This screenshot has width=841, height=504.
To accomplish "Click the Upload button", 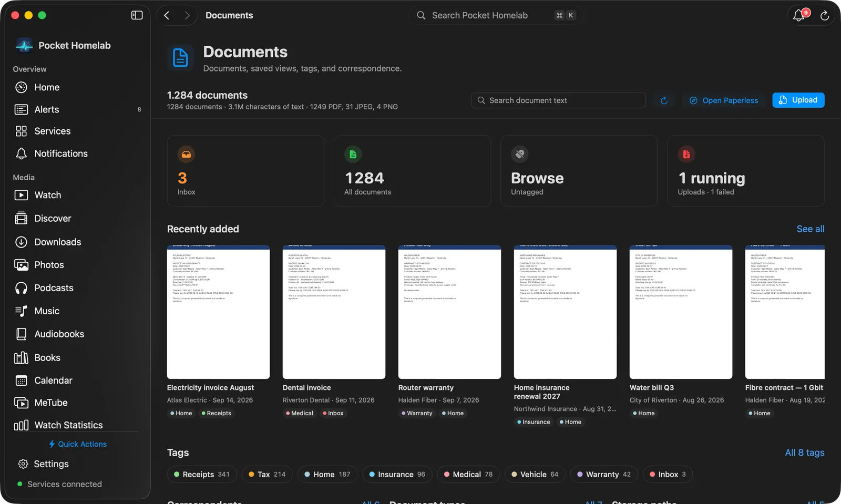I will [798, 100].
